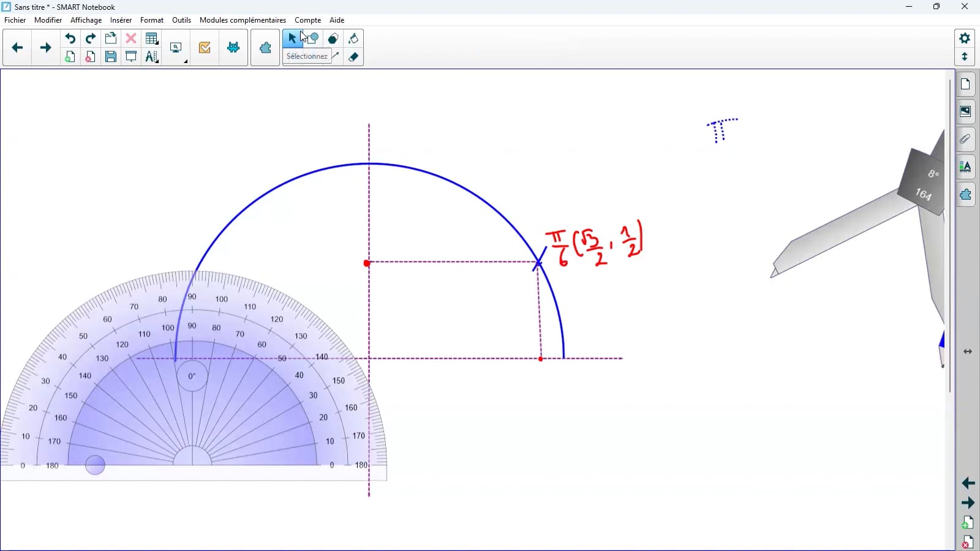Open the Page Sorter tab in the sidebar
The width and height of the screenshot is (980, 551).
click(x=965, y=84)
